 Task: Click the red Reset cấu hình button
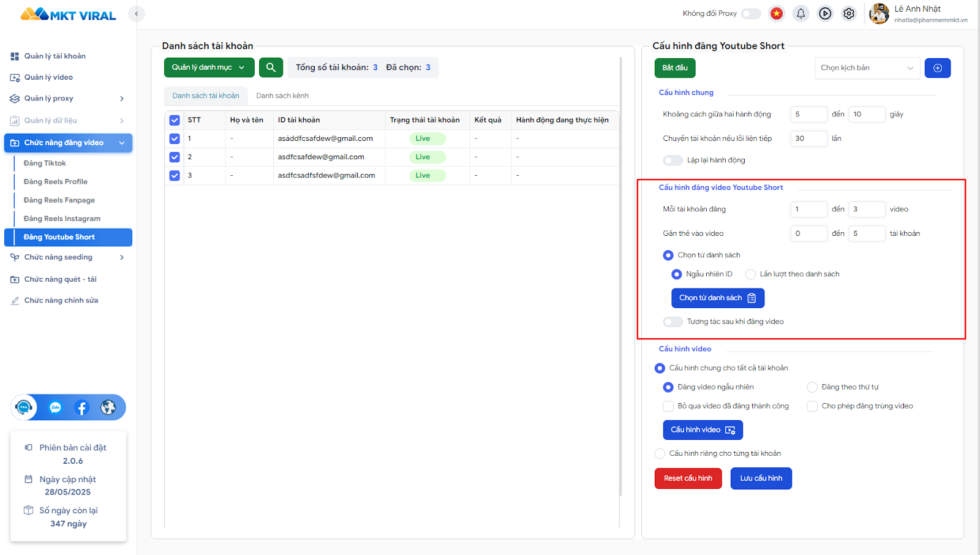(x=688, y=478)
